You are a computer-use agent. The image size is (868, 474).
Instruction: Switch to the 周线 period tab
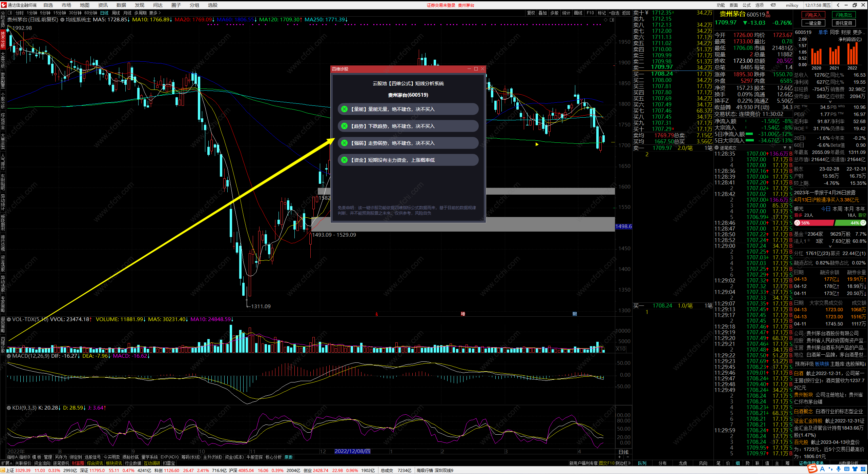(x=116, y=13)
